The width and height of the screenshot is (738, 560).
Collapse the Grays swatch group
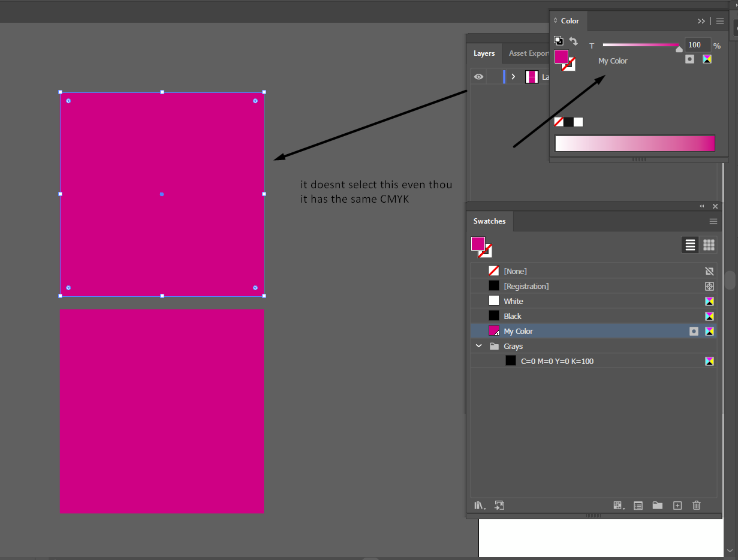(x=478, y=346)
